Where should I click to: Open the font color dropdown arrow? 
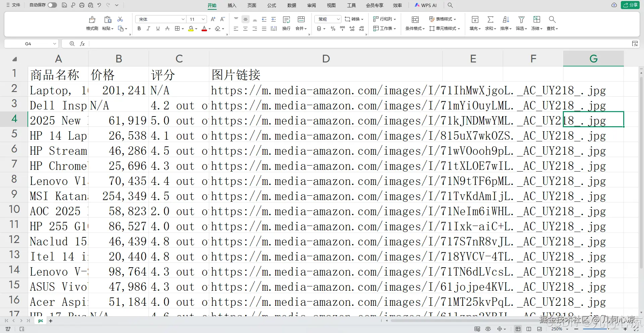coord(210,29)
